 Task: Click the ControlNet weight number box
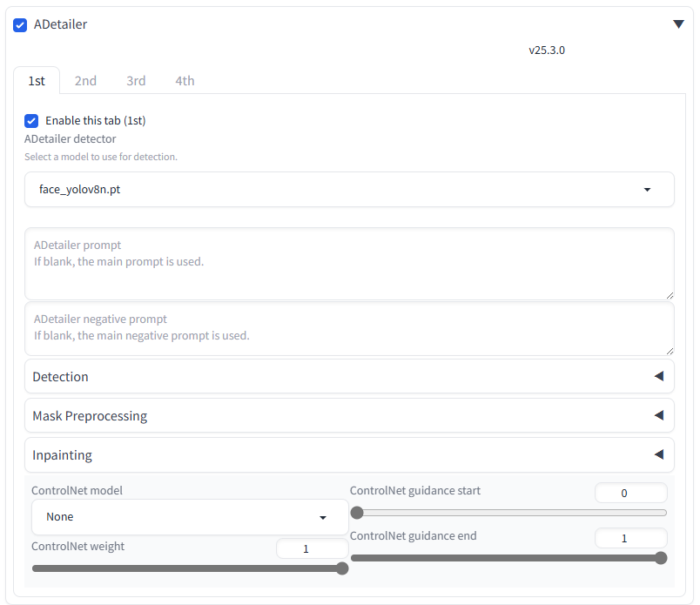[312, 548]
